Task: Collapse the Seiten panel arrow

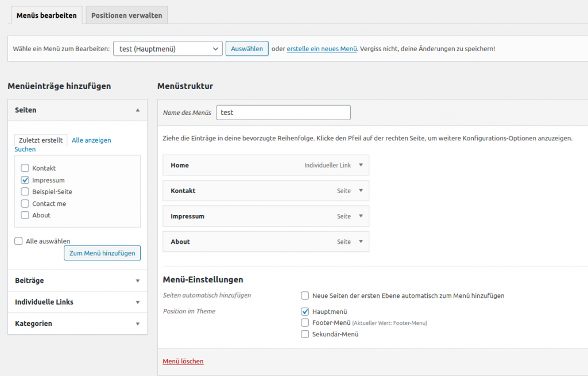Action: [x=138, y=110]
